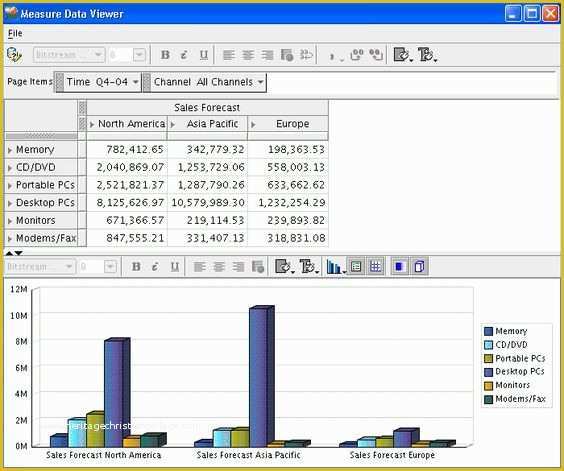Expand the Monitors row

[x=10, y=221]
